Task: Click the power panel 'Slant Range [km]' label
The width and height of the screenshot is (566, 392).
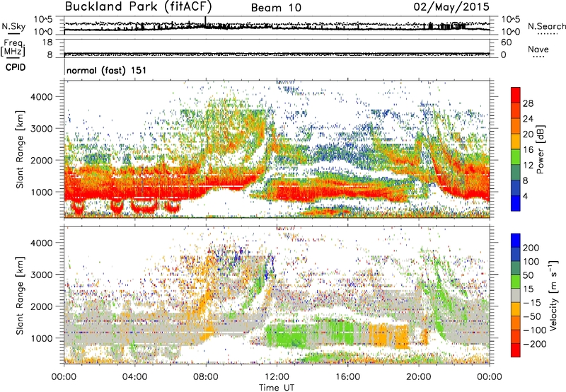Action: pyautogui.click(x=20, y=149)
